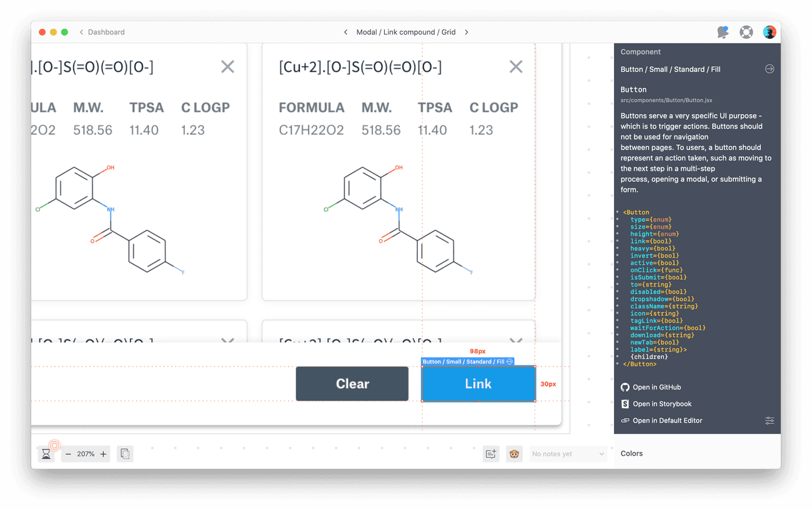Click the copy layers icon beside zoom
Screen dimensions: 812x510
pyautogui.click(x=125, y=454)
